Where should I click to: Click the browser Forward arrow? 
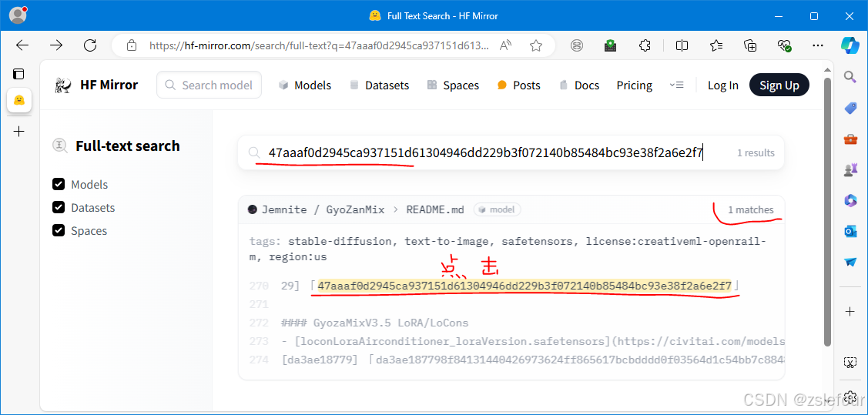click(56, 45)
